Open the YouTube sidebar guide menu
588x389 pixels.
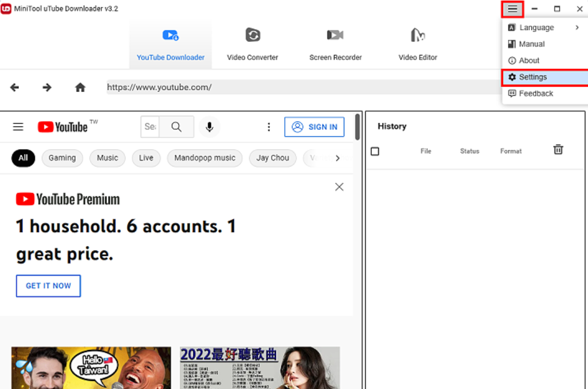tap(18, 127)
